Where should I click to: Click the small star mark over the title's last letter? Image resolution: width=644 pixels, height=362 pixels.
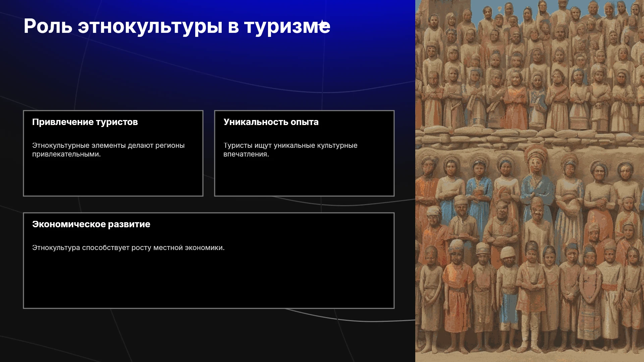(x=322, y=23)
